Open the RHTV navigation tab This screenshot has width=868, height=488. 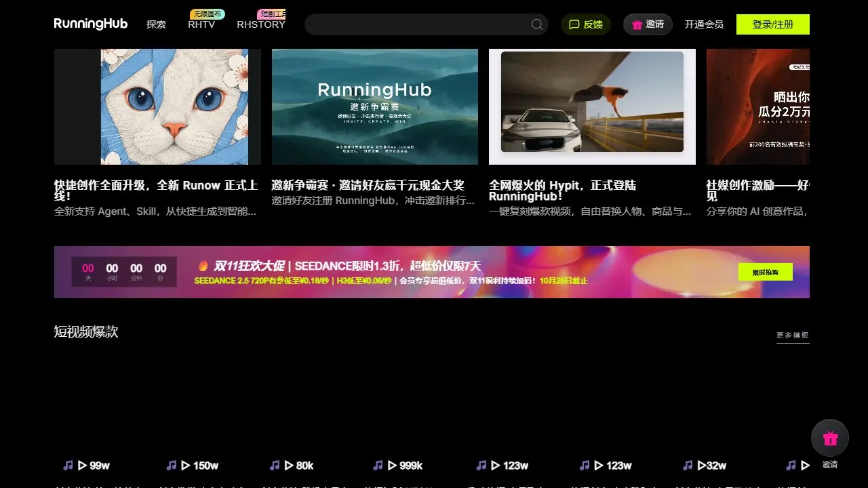pyautogui.click(x=201, y=24)
